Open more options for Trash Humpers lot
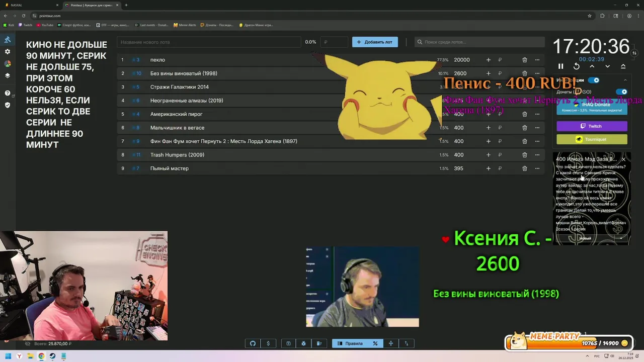 coord(537,155)
